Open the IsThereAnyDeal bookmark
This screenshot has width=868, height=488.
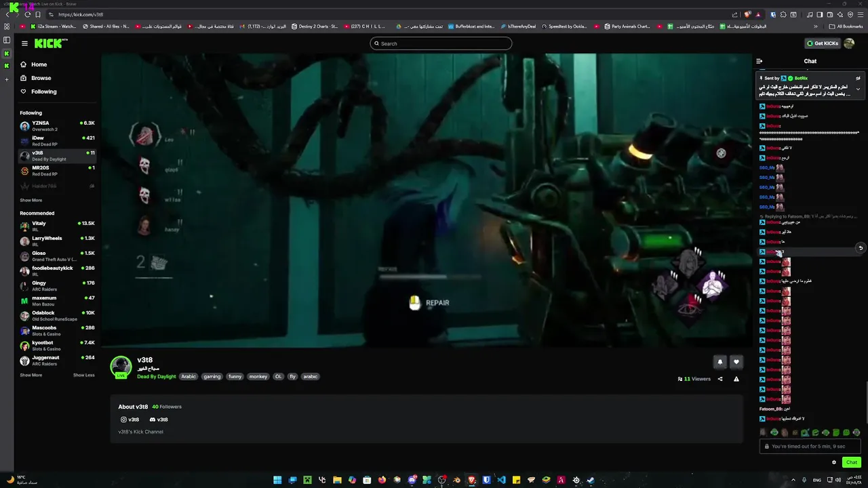pyautogui.click(x=519, y=26)
